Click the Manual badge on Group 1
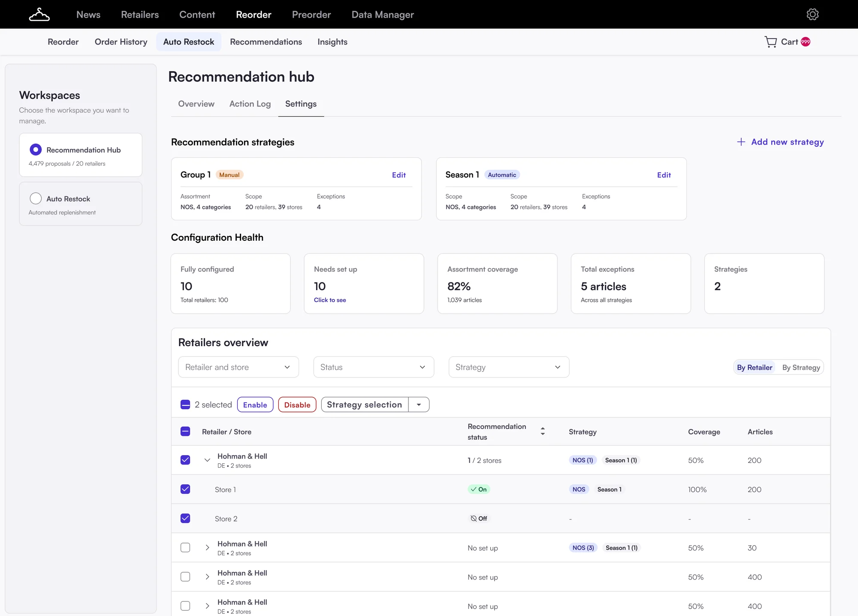 [230, 175]
